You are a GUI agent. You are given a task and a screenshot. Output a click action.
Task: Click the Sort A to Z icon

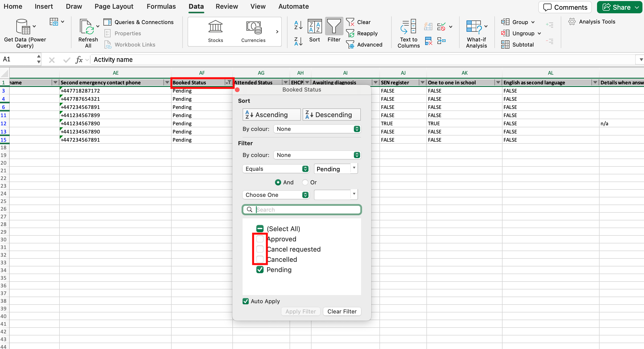click(x=298, y=26)
